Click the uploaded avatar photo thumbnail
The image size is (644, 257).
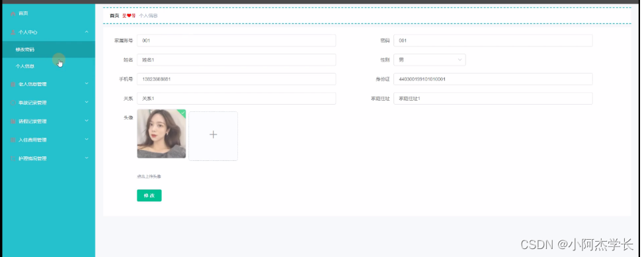coord(161,134)
